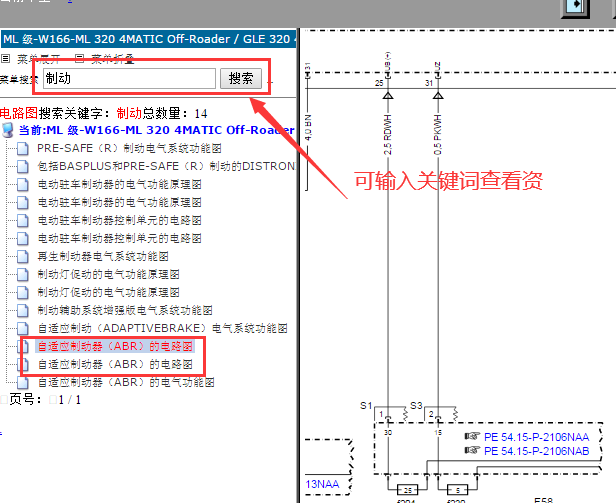Click the 13NAA diagram reference link
The width and height of the screenshot is (616, 503).
pyautogui.click(x=322, y=484)
